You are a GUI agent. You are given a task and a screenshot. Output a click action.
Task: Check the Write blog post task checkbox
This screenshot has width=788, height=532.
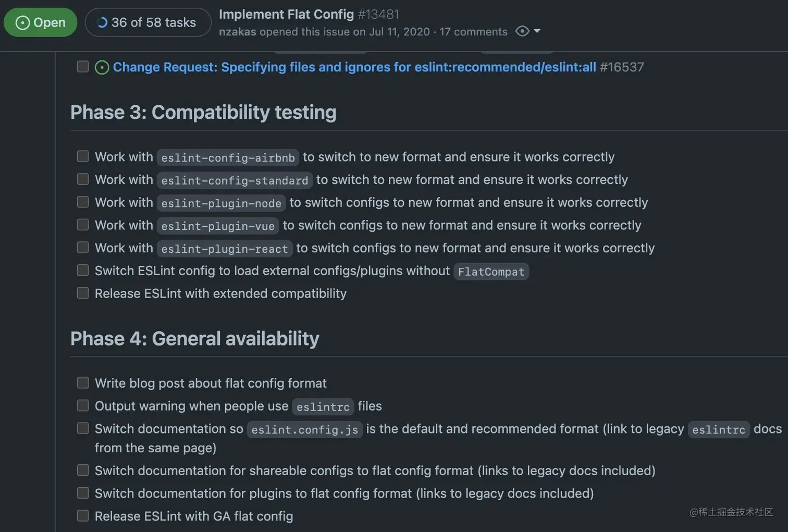tap(83, 383)
